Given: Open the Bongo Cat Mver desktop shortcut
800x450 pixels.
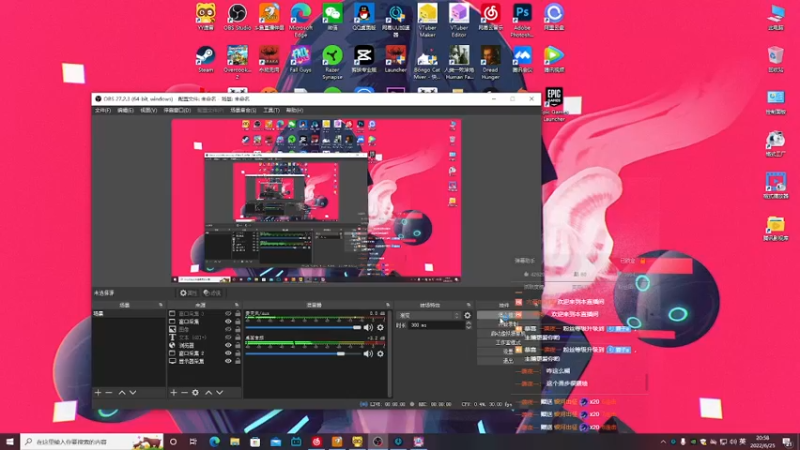Looking at the screenshot, I should [x=427, y=62].
